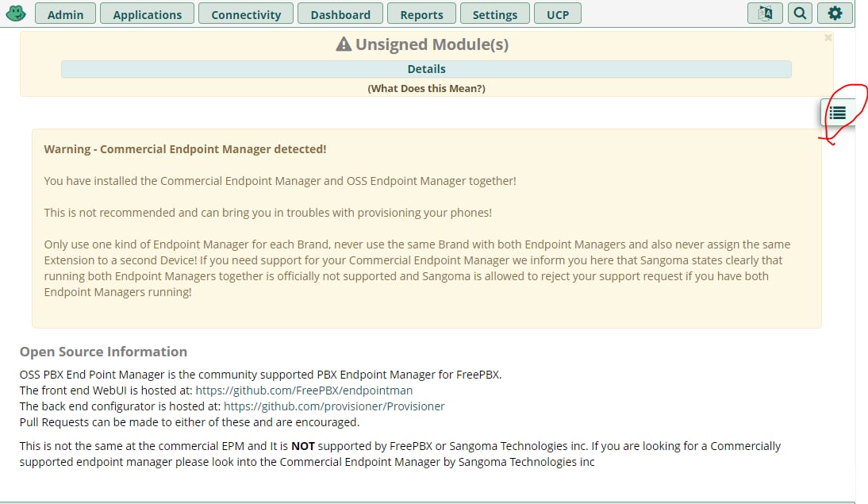
Task: Open the search magnifier icon
Action: tap(800, 13)
